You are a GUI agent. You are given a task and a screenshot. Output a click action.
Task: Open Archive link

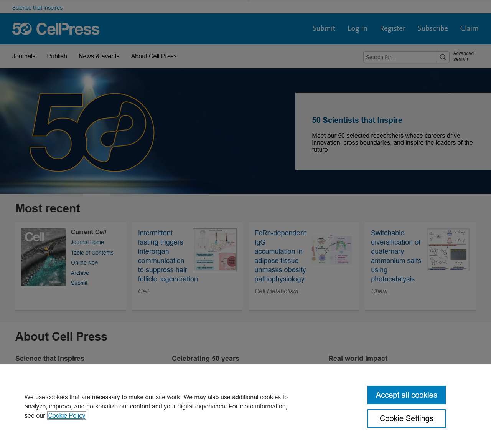coord(80,273)
